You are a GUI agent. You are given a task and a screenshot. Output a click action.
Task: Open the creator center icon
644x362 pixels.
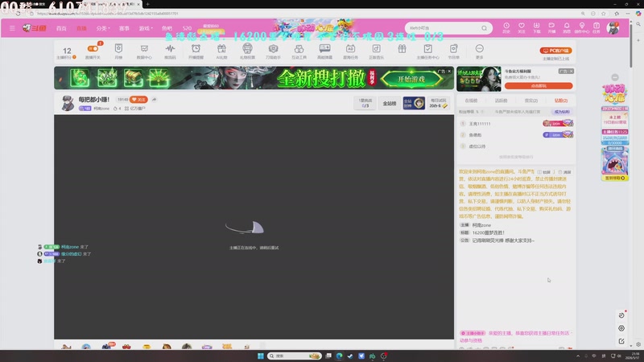pos(581,27)
